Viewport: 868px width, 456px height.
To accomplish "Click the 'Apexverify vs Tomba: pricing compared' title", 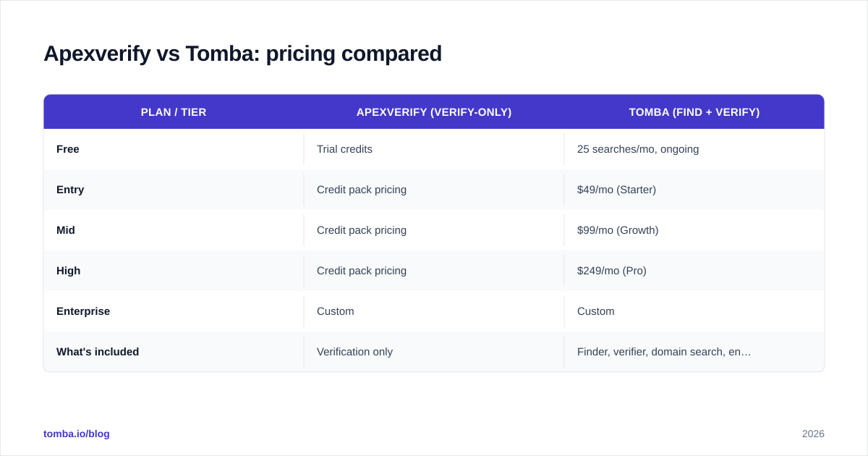I will [242, 54].
